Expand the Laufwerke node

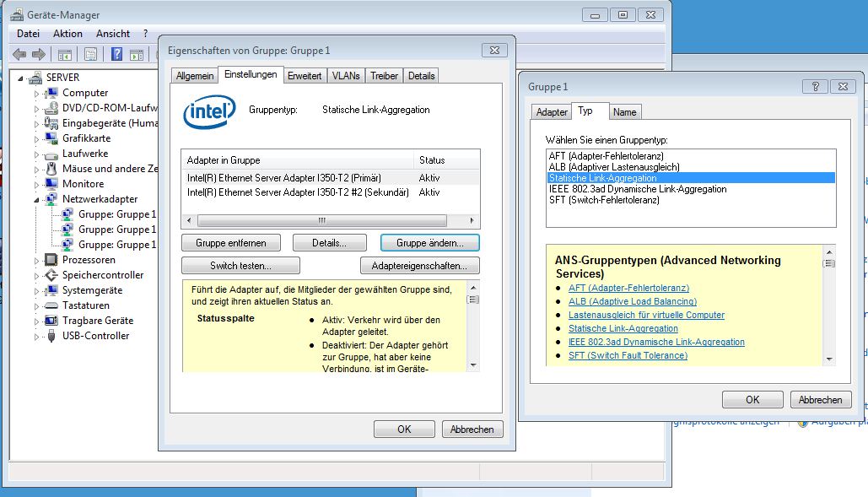pos(37,154)
